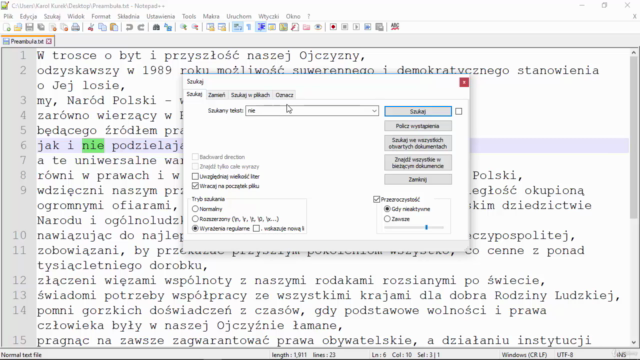This screenshot has width=640, height=360.
Task: Click the 'Zamknij' button
Action: (418, 179)
